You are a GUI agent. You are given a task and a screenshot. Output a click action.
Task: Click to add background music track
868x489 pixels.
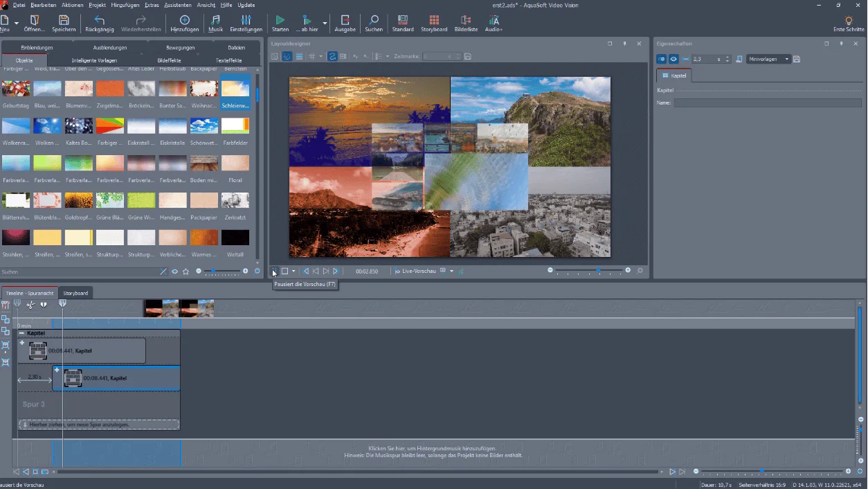coord(433,452)
